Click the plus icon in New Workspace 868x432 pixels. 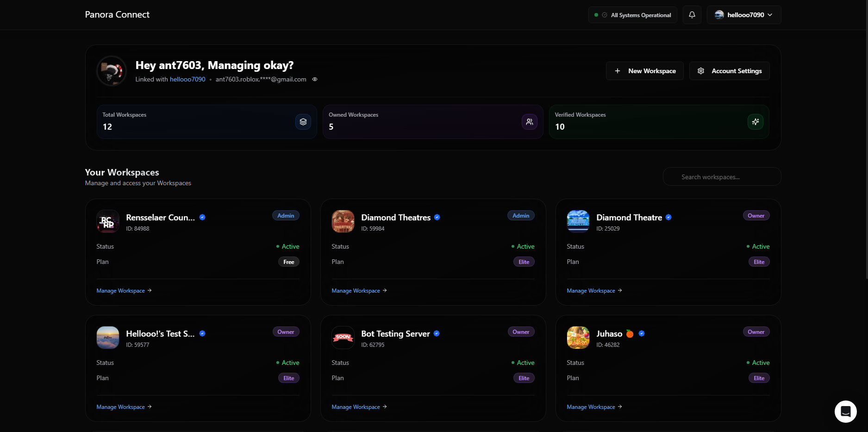pos(618,71)
